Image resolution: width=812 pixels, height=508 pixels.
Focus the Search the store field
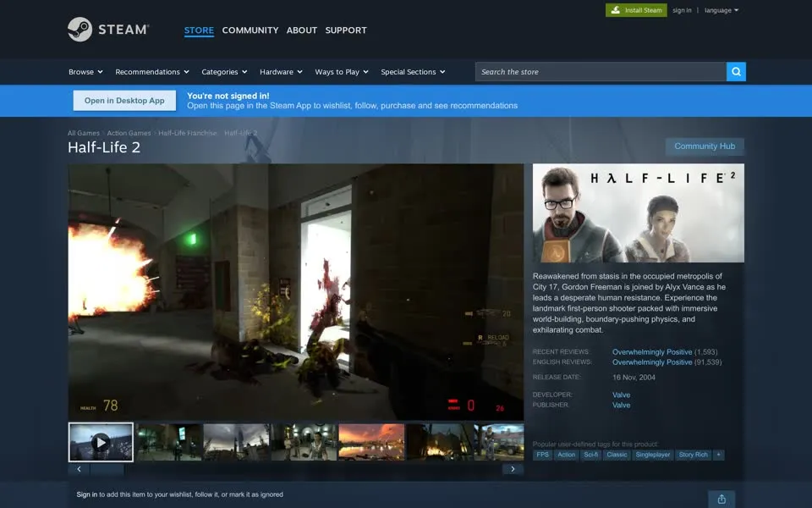click(601, 71)
